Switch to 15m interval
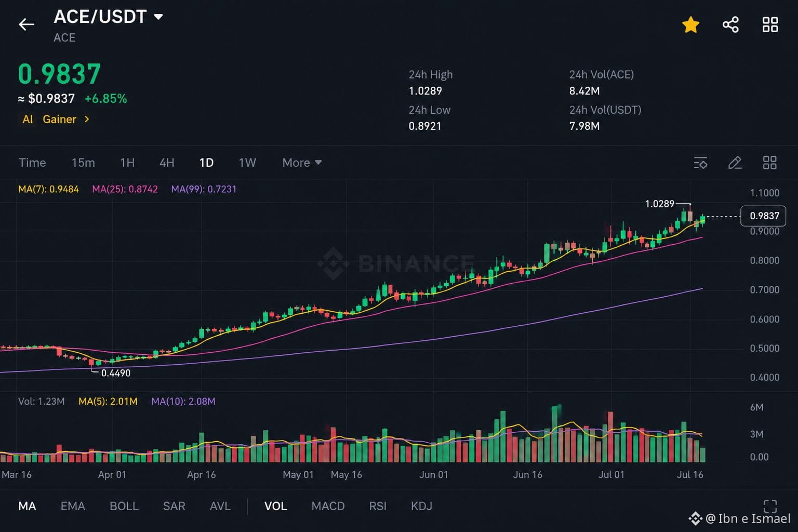 click(83, 163)
